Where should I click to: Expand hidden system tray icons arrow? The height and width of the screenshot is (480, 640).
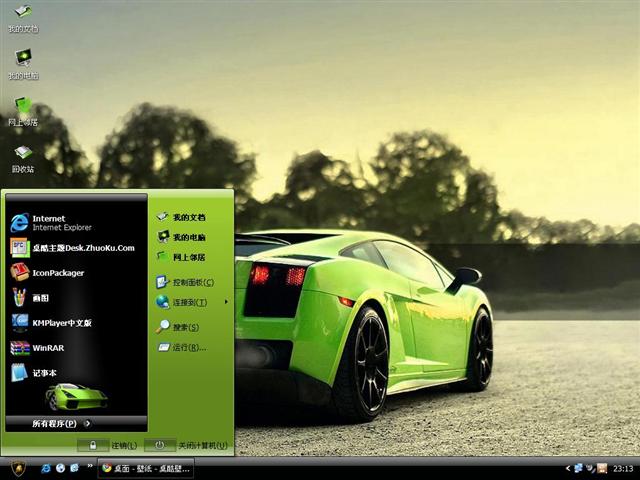click(568, 468)
